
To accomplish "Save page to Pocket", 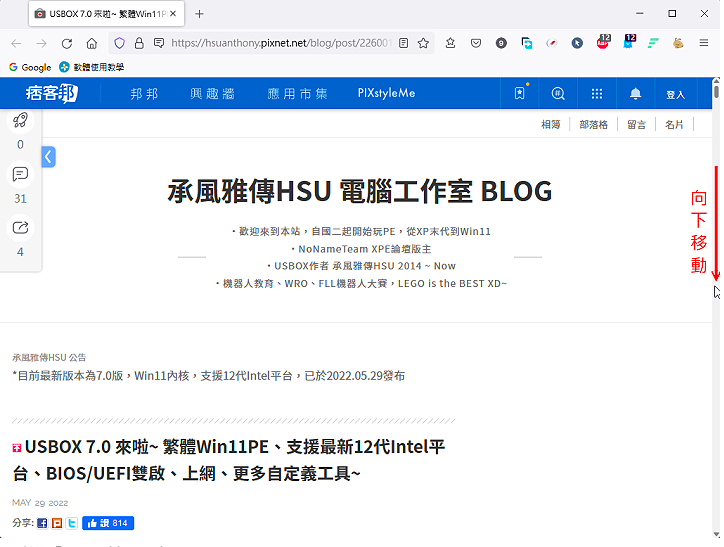I will [476, 43].
